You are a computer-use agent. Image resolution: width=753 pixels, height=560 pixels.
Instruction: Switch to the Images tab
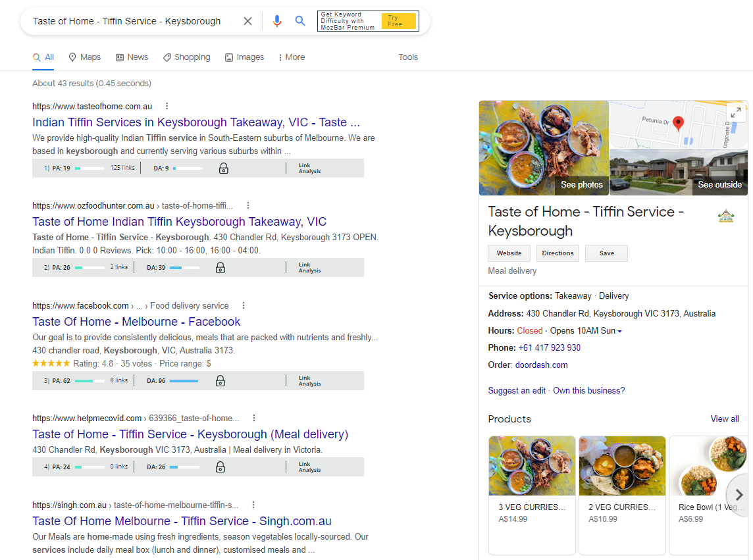click(x=244, y=57)
